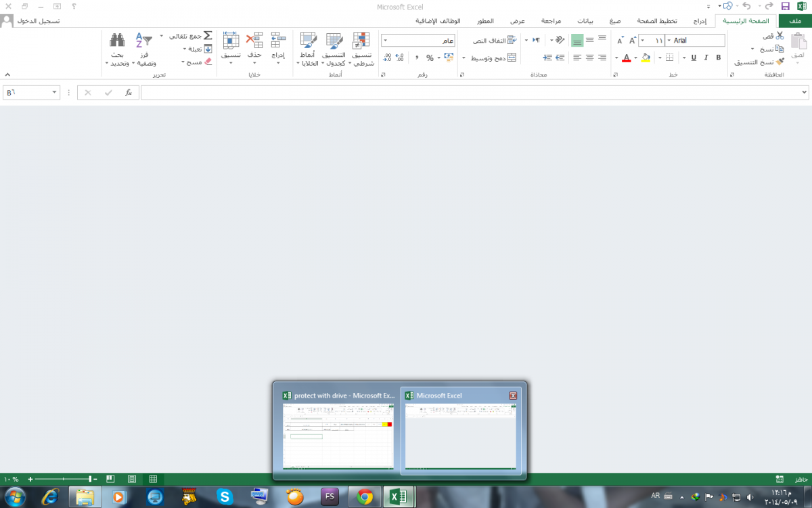Collapse the ribbon with the chevron
The width and height of the screenshot is (812, 508).
point(7,75)
